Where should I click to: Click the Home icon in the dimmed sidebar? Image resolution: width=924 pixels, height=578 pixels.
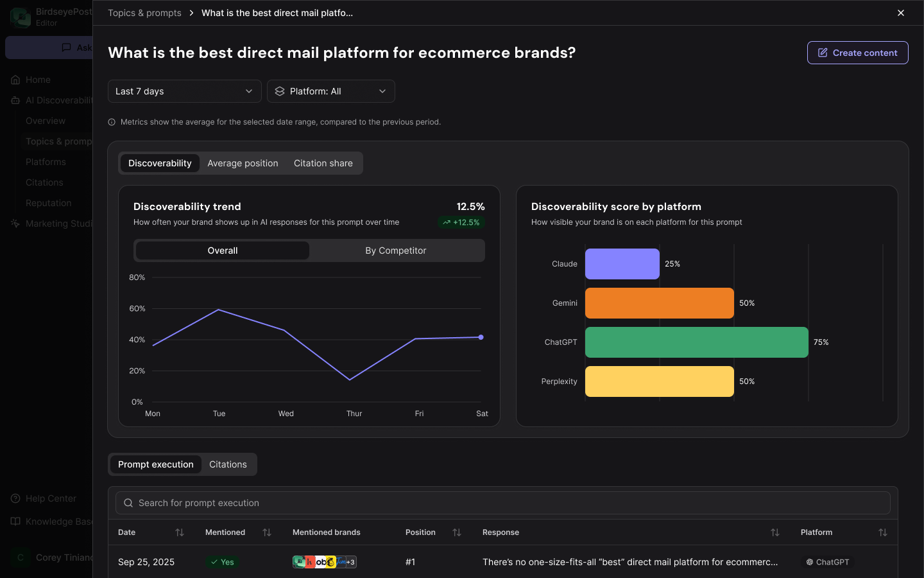pyautogui.click(x=15, y=80)
